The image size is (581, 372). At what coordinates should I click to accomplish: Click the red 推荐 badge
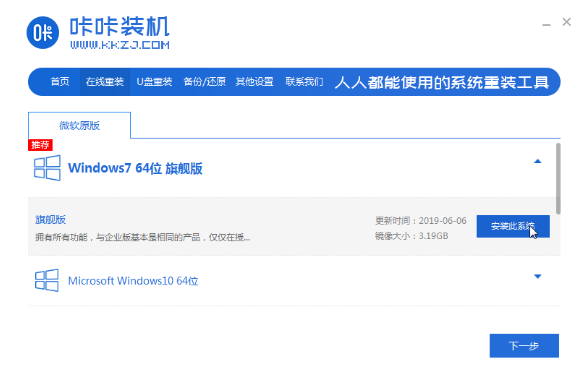pyautogui.click(x=40, y=145)
